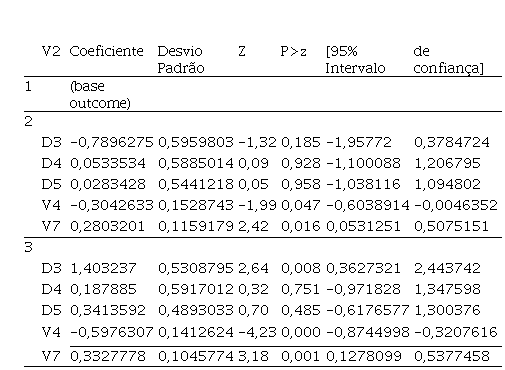Image resolution: width=505 pixels, height=370 pixels.
Task: Select coefficient 1,403237 for D3
Action: [103, 268]
